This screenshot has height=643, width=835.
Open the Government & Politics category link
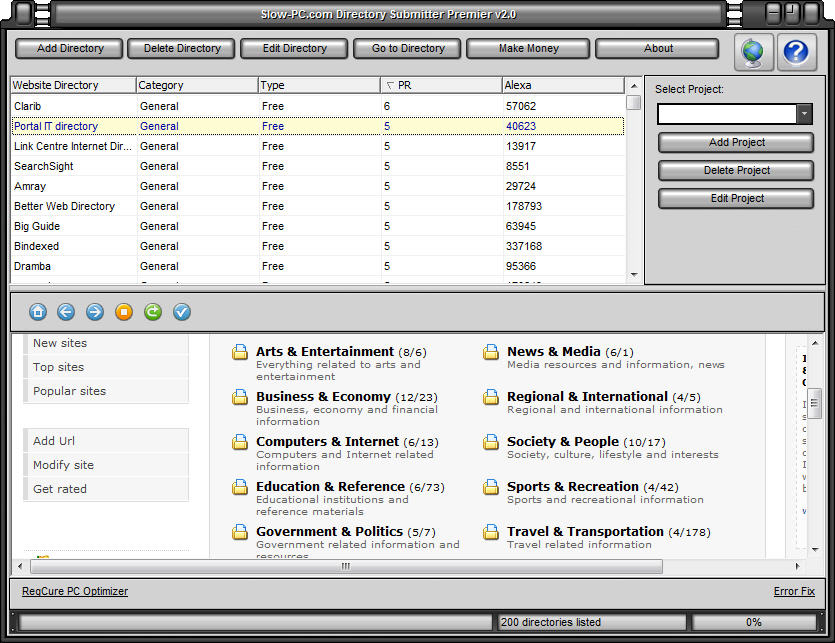pos(329,532)
